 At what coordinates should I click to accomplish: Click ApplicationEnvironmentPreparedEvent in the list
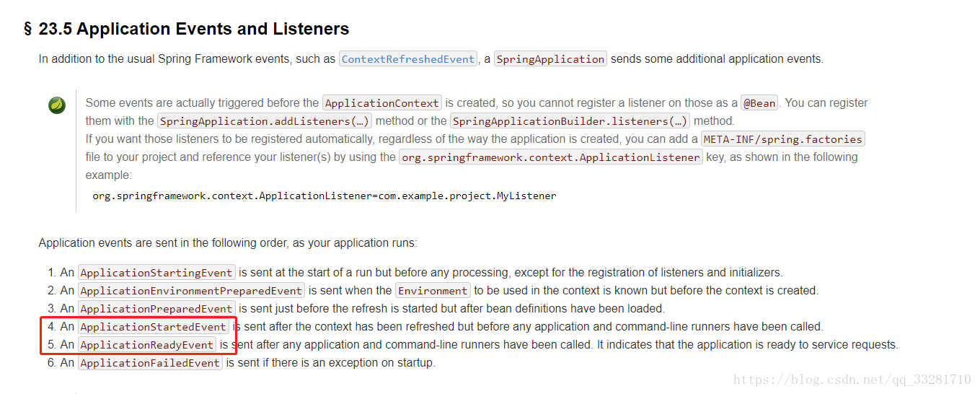(x=191, y=291)
